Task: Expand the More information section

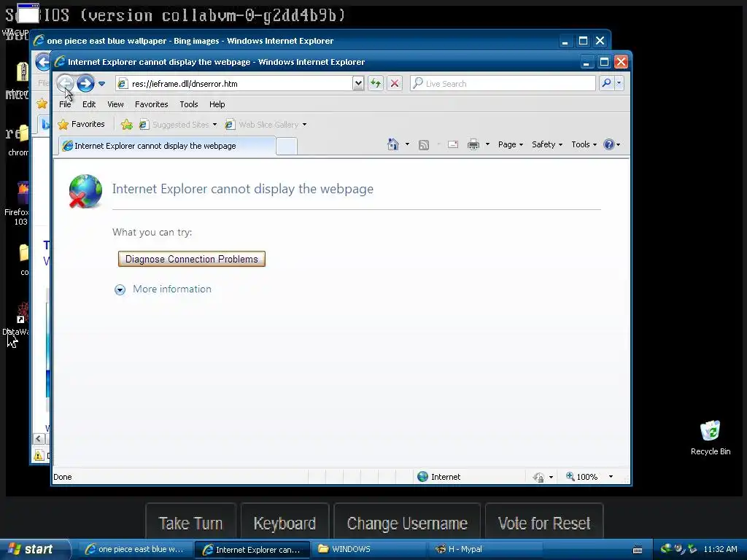Action: click(120, 289)
